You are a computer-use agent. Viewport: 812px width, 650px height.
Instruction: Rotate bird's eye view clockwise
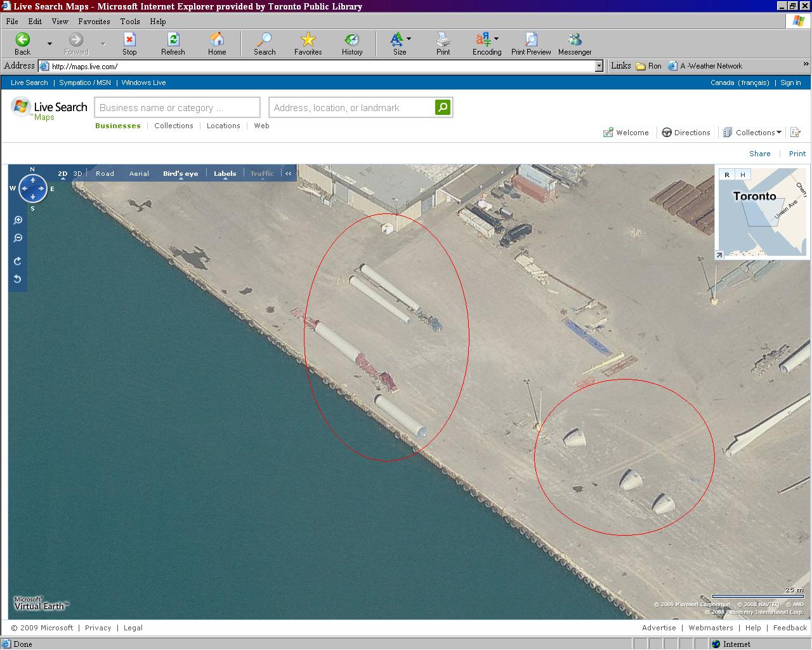[x=18, y=261]
